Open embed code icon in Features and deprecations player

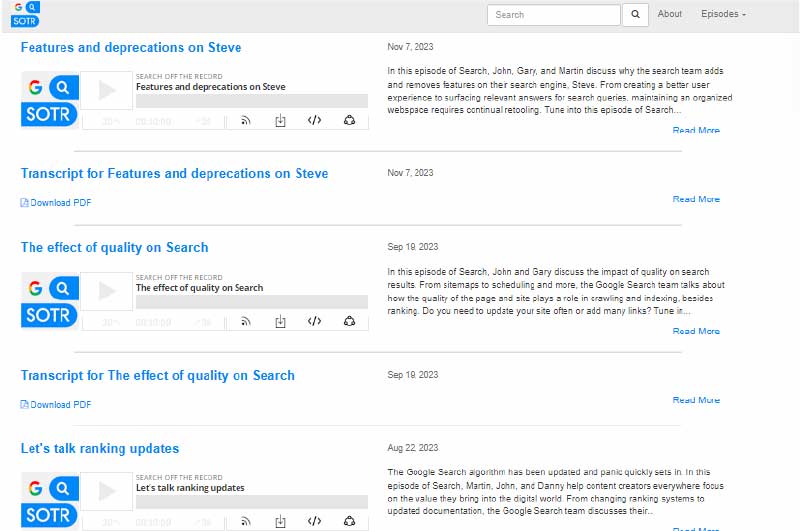coord(314,120)
